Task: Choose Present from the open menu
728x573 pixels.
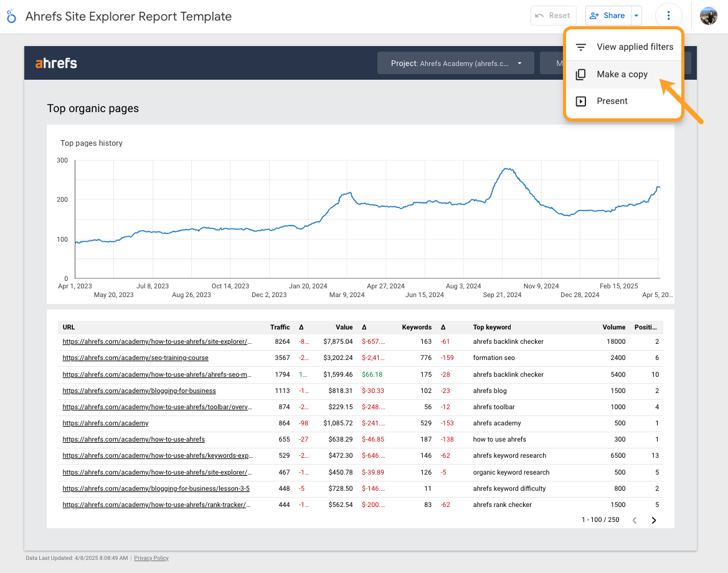Action: 612,100
